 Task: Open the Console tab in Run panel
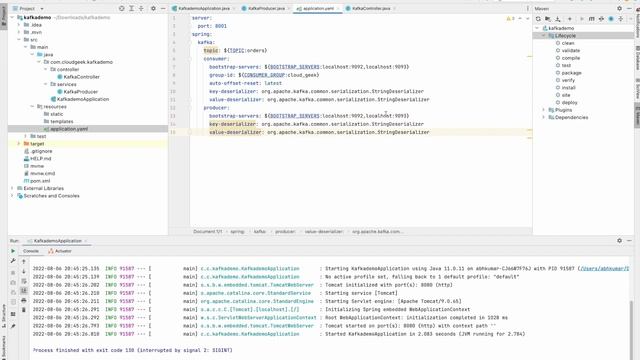(x=31, y=251)
